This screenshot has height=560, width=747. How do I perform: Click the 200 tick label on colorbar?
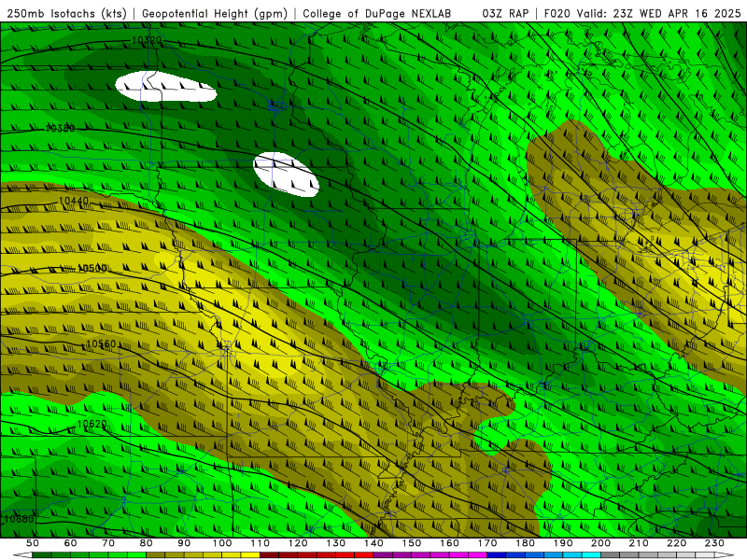click(600, 543)
